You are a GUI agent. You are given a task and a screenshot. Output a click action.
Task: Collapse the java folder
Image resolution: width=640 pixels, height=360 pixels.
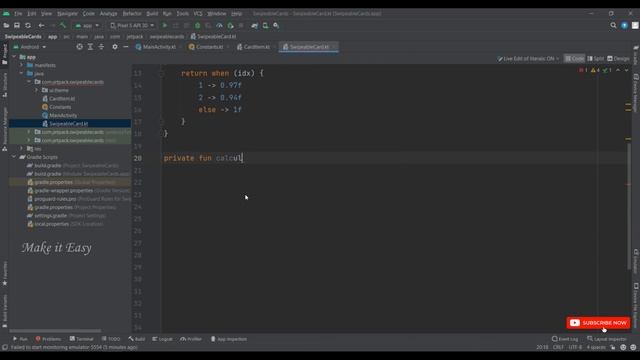(22, 73)
